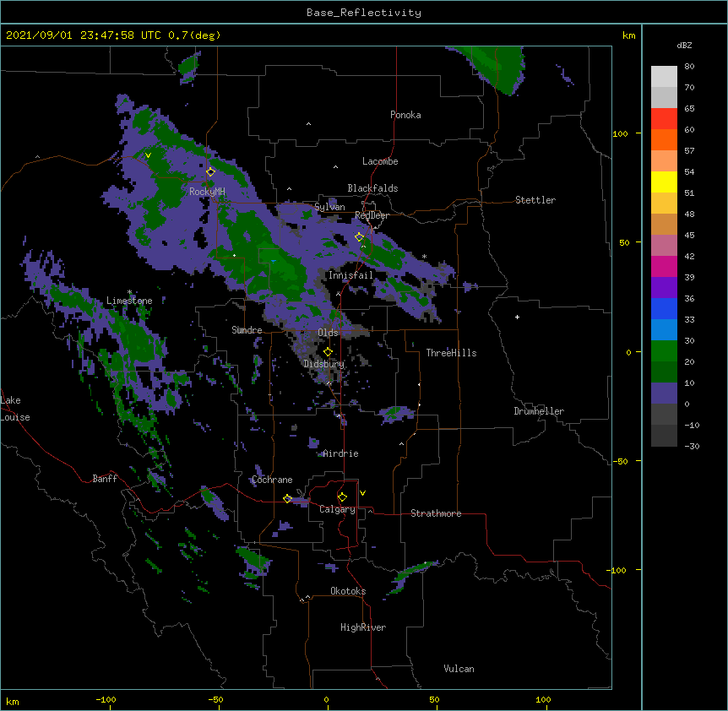Screen dimensions: 728x711
Task: Select the Ponoka label
Action: (405, 115)
